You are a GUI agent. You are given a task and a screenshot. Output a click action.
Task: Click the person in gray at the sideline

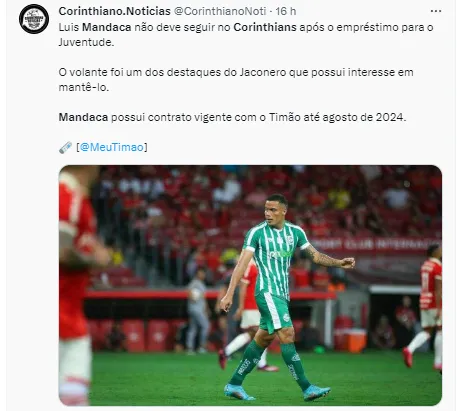pyautogui.click(x=197, y=310)
